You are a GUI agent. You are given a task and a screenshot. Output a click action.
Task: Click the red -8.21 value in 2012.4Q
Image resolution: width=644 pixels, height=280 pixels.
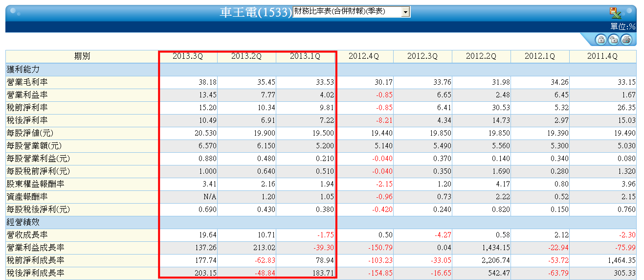click(383, 120)
